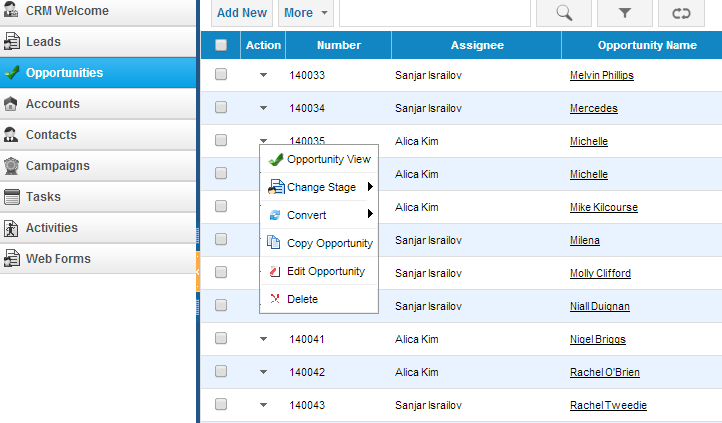Image resolution: width=722 pixels, height=423 pixels.
Task: Open action arrow for row 140034
Action: tap(263, 108)
